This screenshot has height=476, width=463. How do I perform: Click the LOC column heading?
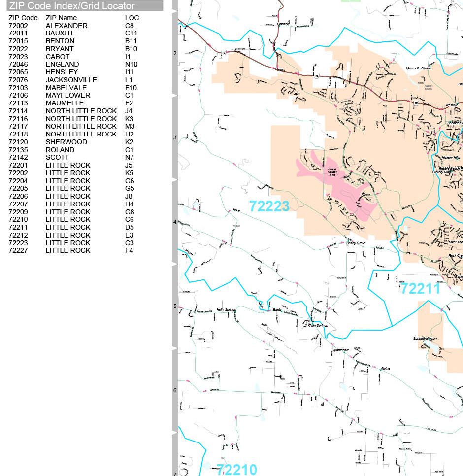132,18
